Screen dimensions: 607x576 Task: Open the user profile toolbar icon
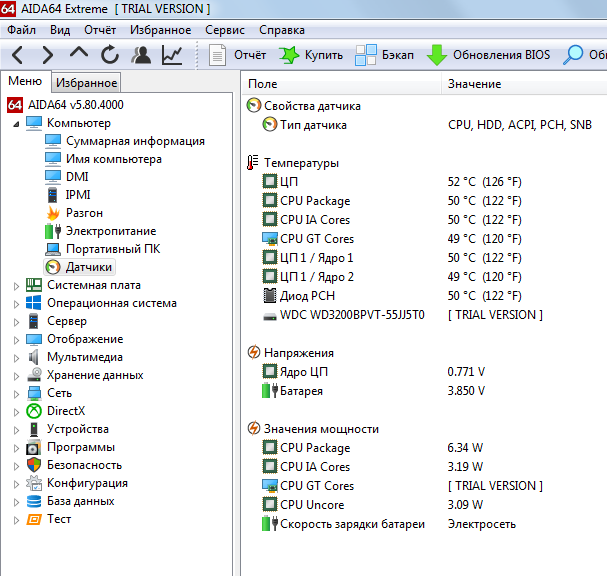coord(141,55)
